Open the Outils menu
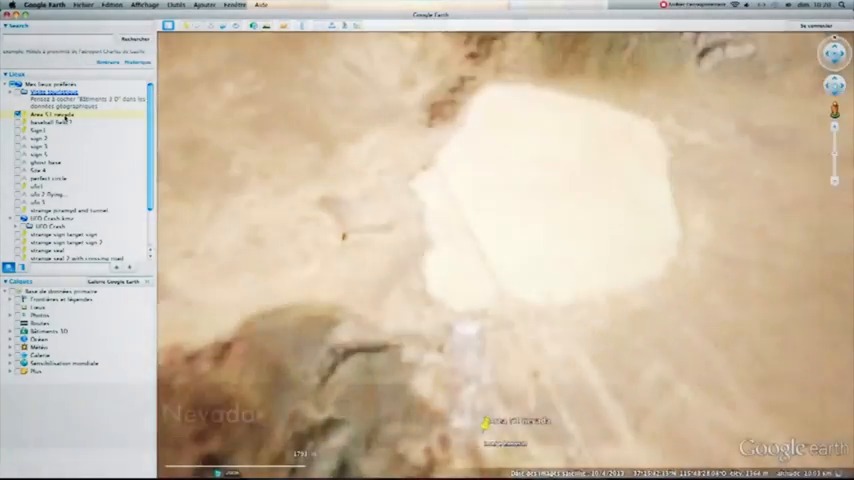This screenshot has width=854, height=480. (176, 4)
